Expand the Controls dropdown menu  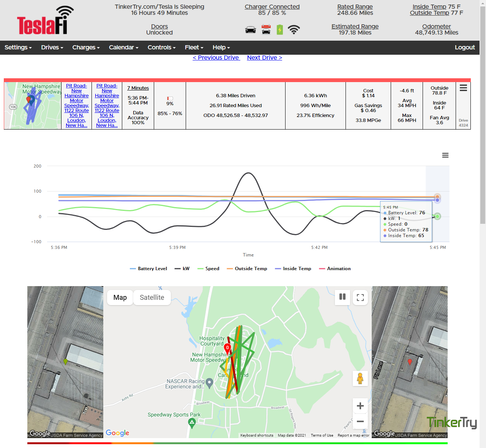coord(162,47)
